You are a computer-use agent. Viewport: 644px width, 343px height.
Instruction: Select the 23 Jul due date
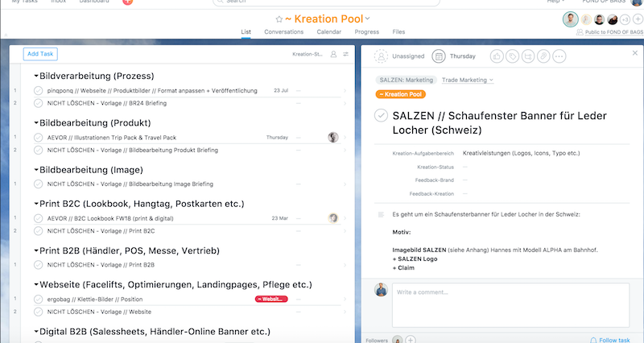[281, 91]
